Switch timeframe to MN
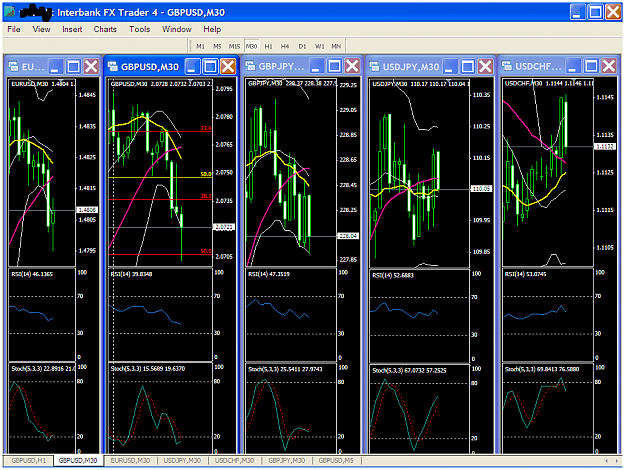Image resolution: width=625 pixels, height=470 pixels. [336, 46]
